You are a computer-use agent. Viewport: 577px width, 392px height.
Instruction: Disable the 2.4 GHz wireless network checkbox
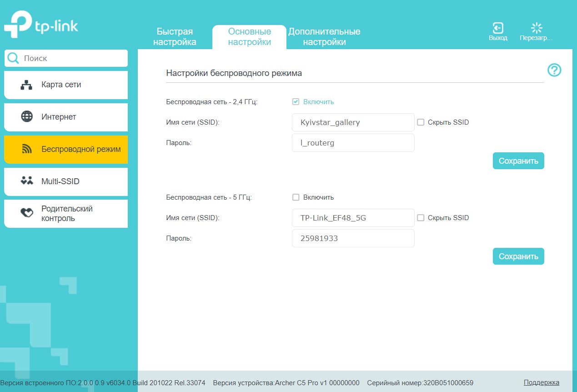click(296, 102)
